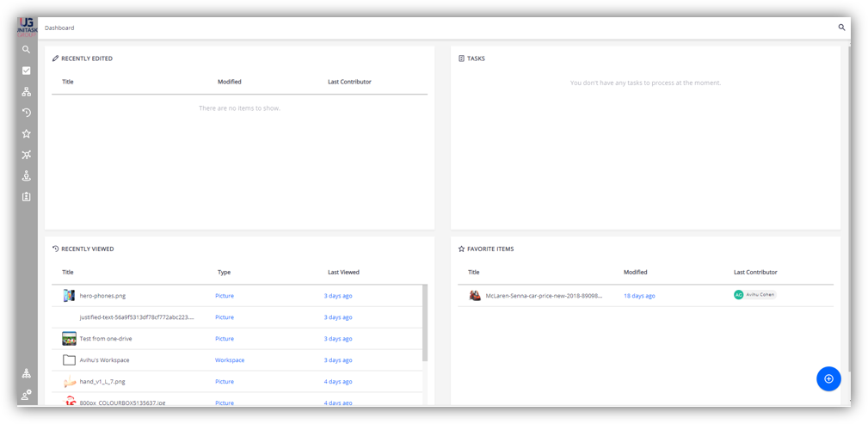868x424 pixels.
Task: Open the McLaren-Senna favorite item
Action: (544, 295)
